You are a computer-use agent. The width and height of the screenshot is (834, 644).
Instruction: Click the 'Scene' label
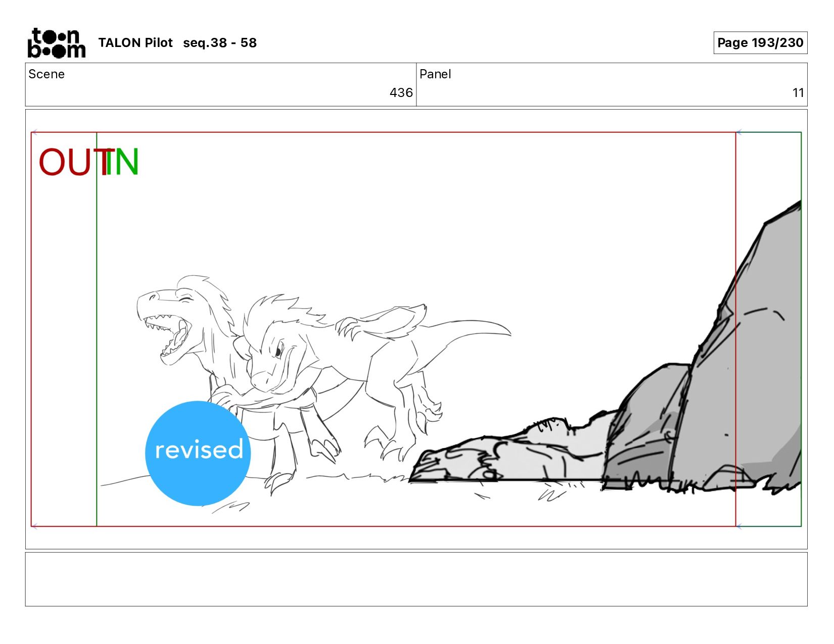click(x=47, y=74)
